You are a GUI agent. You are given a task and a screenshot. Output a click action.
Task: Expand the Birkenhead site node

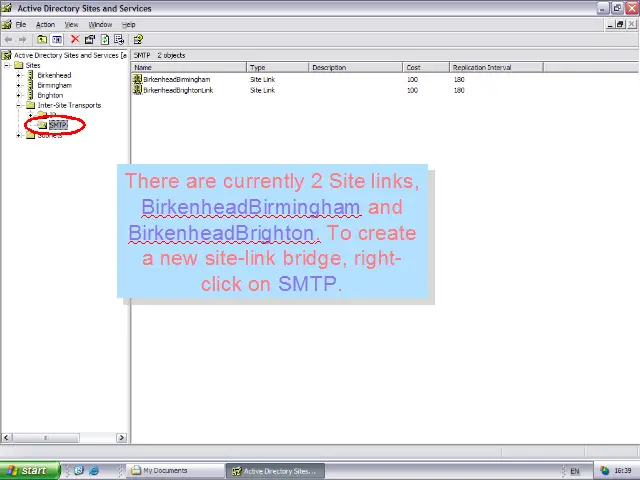coord(19,75)
